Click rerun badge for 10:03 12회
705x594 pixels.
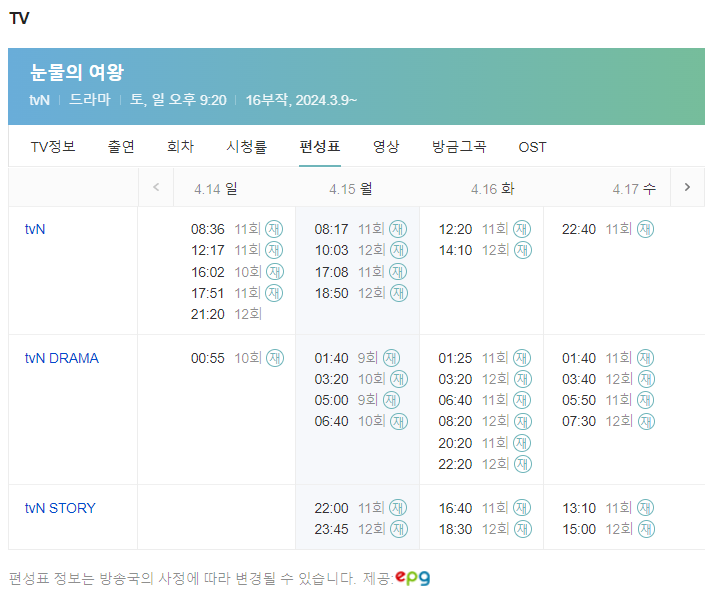coord(399,250)
